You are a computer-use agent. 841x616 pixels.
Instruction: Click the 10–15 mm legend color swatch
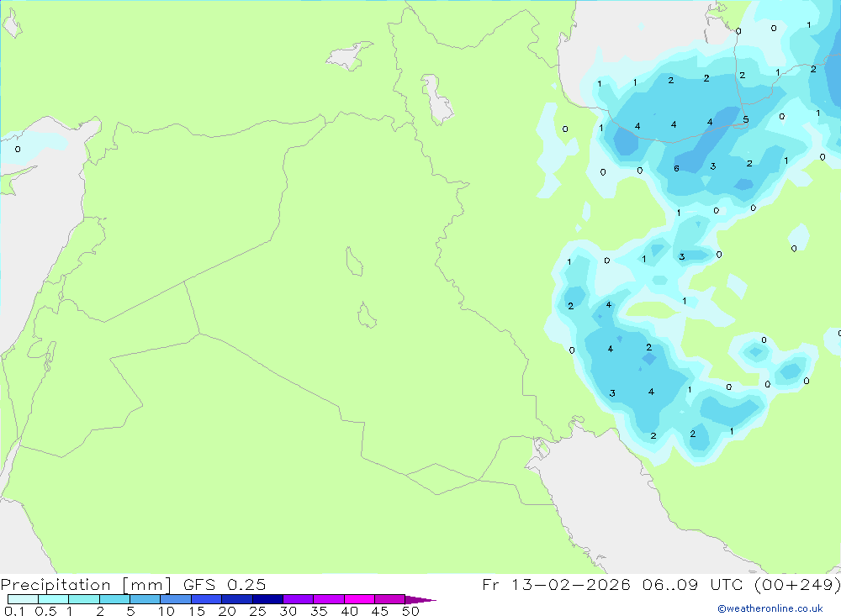176,599
